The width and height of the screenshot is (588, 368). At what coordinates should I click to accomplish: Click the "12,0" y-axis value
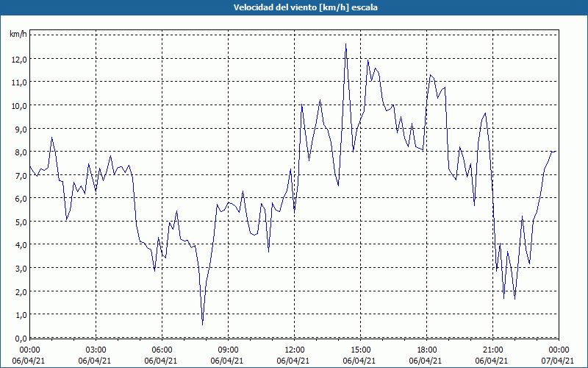coord(19,60)
